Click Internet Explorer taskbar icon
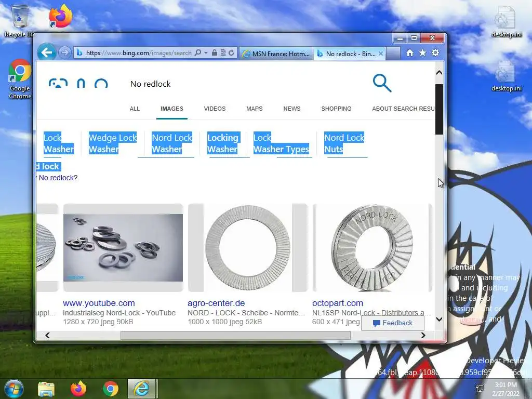 (x=141, y=389)
